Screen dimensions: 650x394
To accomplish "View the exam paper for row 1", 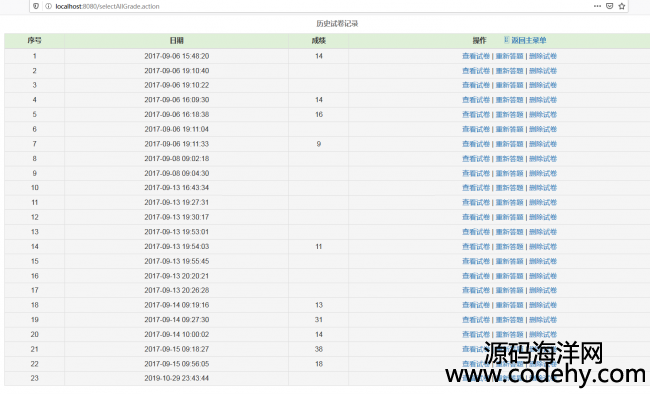I will pyautogui.click(x=476, y=56).
